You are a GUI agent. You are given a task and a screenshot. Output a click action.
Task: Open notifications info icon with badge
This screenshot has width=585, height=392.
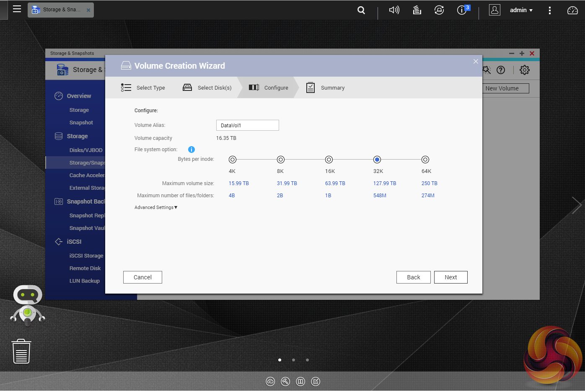click(462, 10)
